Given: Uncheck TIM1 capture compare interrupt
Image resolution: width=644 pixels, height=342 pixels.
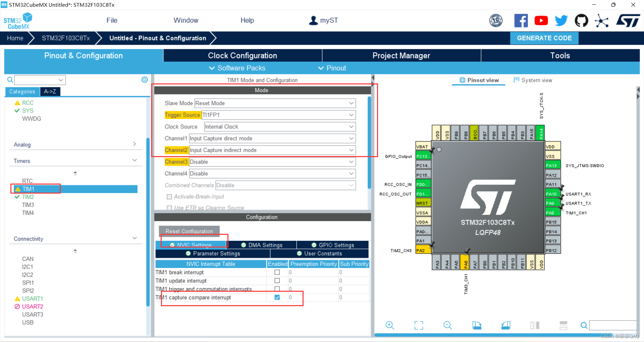Looking at the screenshot, I should [x=277, y=297].
